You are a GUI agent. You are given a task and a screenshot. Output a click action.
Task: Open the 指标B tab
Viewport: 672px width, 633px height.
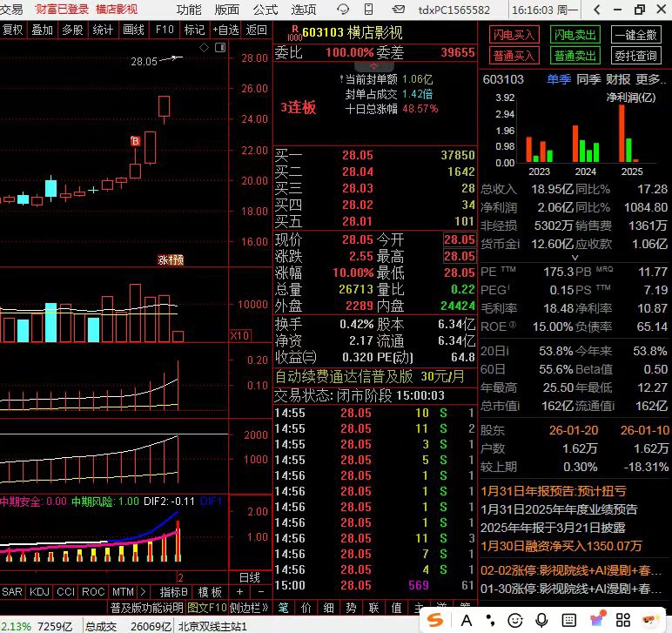(x=173, y=592)
